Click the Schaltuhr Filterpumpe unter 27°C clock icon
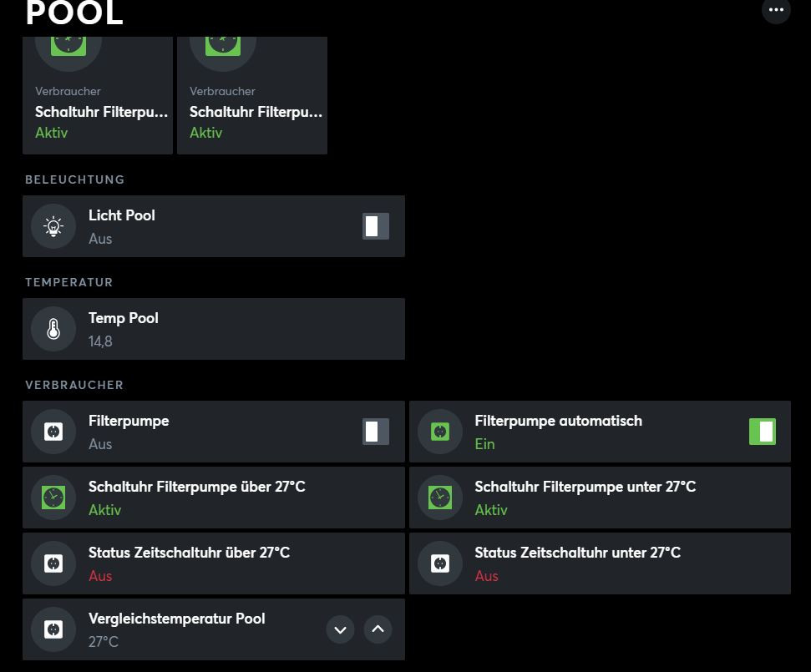 [440, 498]
